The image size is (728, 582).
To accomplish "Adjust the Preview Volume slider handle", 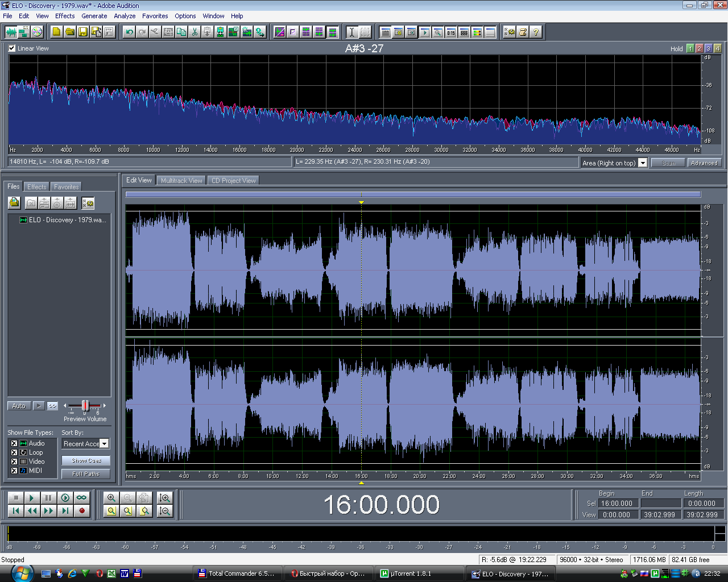I will (85, 405).
